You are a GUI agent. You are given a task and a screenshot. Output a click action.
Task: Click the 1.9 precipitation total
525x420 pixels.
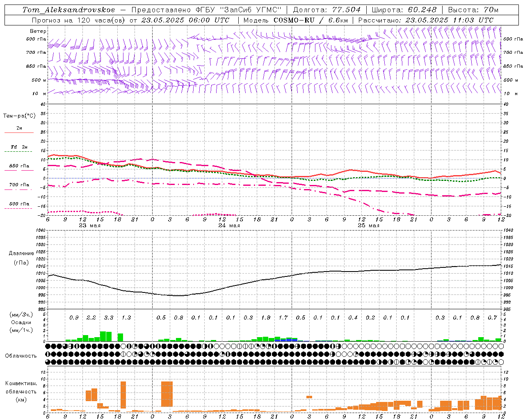[266, 318]
